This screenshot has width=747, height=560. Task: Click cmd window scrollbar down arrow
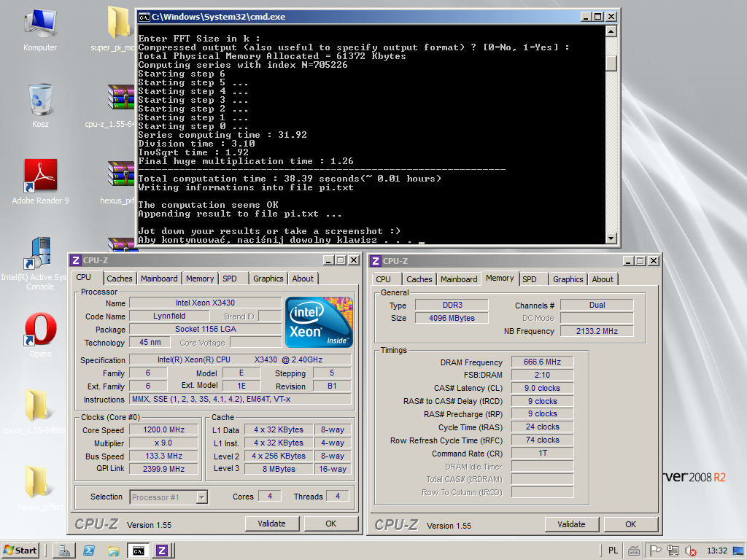pyautogui.click(x=611, y=238)
